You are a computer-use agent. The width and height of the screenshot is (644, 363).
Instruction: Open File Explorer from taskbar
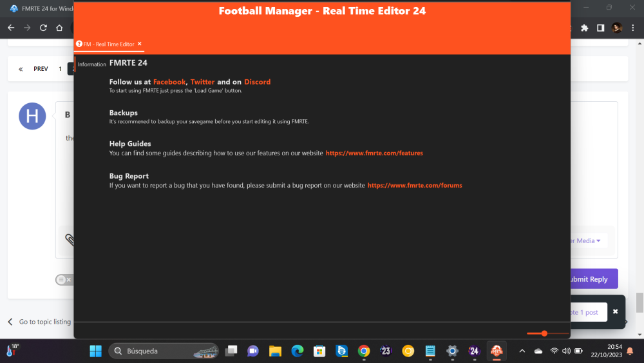pos(275,351)
